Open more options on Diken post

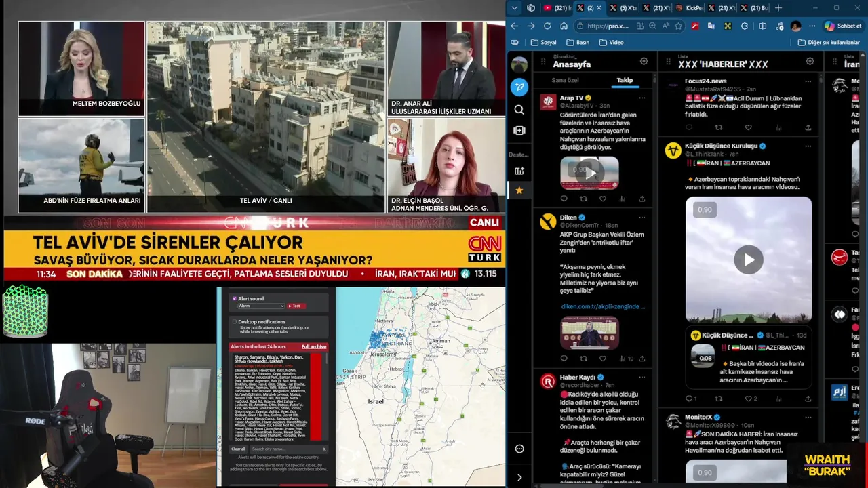pyautogui.click(x=642, y=218)
